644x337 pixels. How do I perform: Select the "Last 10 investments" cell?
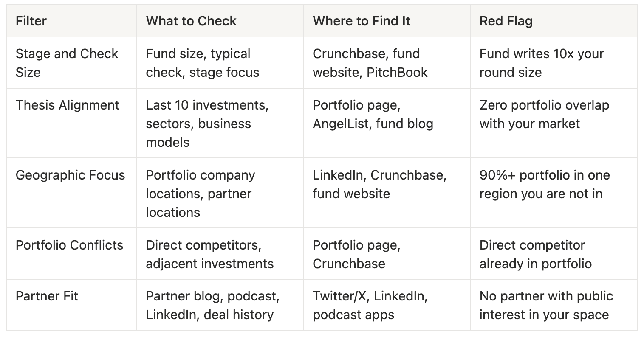click(x=207, y=124)
